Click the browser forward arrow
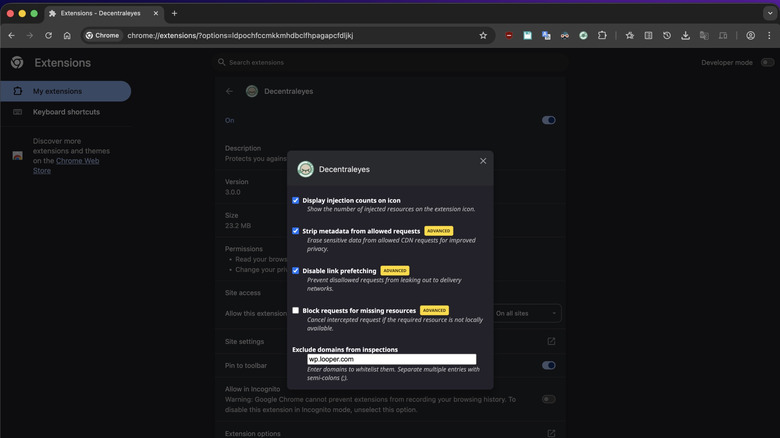The height and width of the screenshot is (438, 780). pyautogui.click(x=30, y=35)
